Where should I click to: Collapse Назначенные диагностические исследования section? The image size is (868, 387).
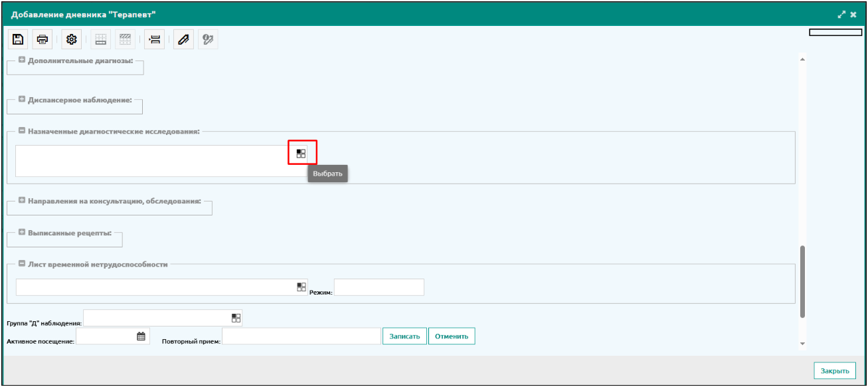pyautogui.click(x=22, y=131)
